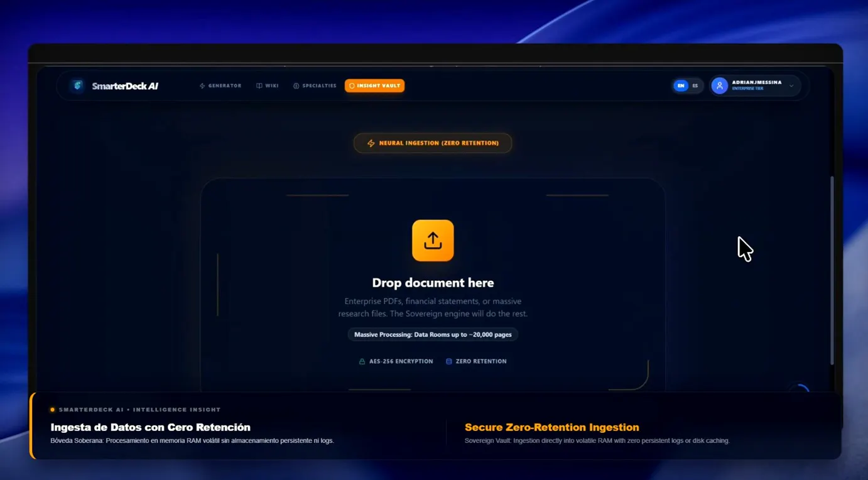
Task: Open the Specialties tab
Action: (x=315, y=85)
